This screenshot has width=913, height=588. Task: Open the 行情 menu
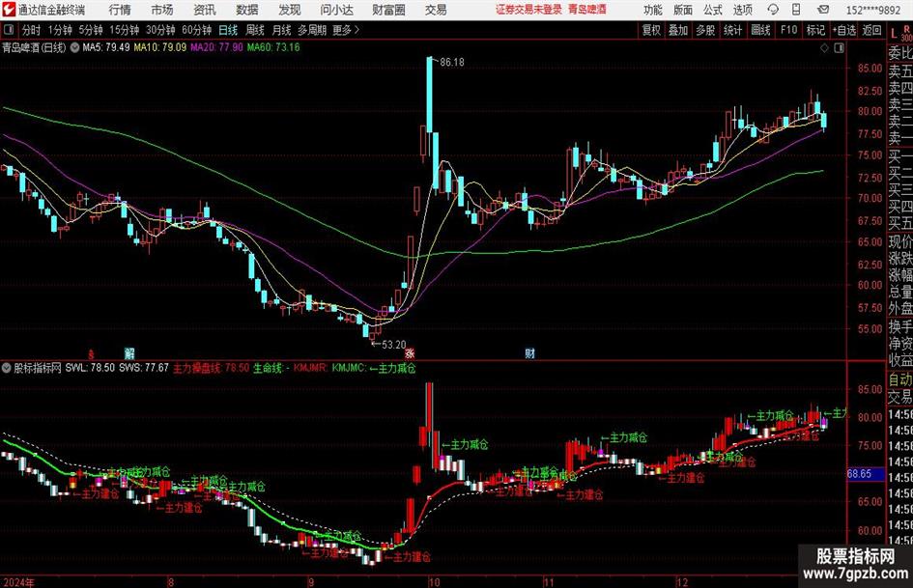point(120,10)
